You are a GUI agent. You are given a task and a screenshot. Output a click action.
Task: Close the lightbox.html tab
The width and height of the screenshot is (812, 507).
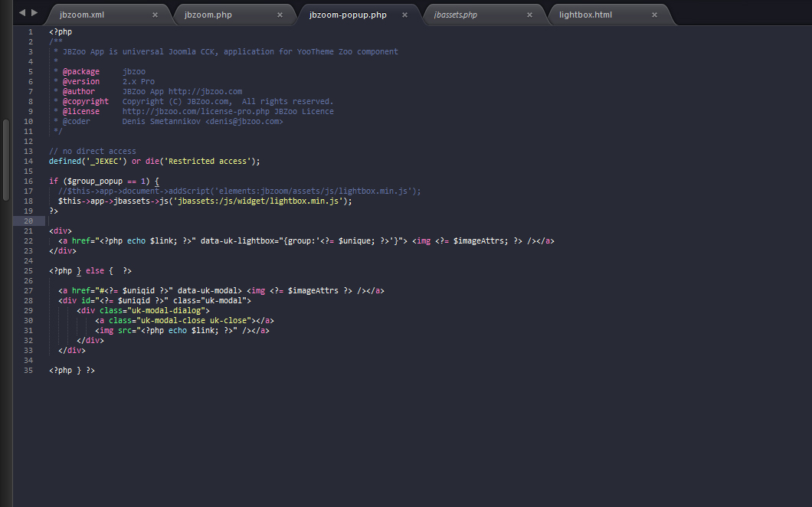coord(654,15)
